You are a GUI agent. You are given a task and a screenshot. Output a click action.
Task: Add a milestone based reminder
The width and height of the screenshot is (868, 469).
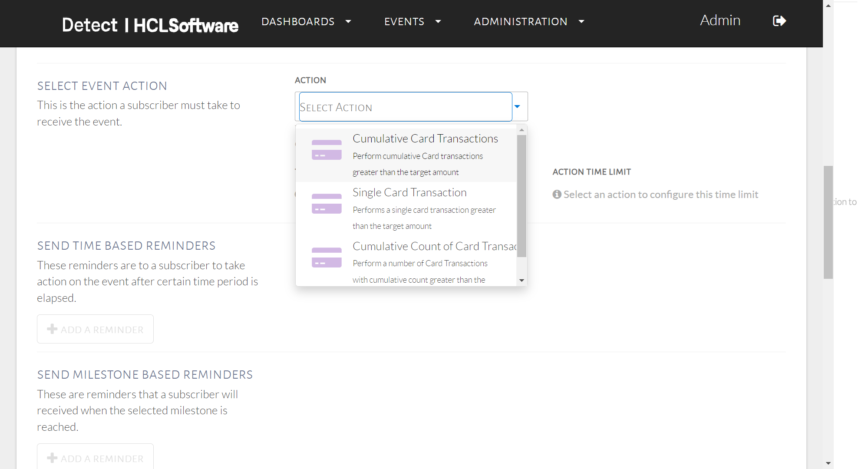click(x=95, y=458)
